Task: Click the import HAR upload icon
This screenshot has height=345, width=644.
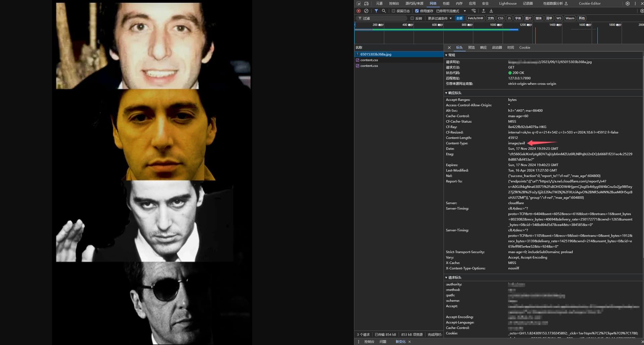Action: pos(483,11)
